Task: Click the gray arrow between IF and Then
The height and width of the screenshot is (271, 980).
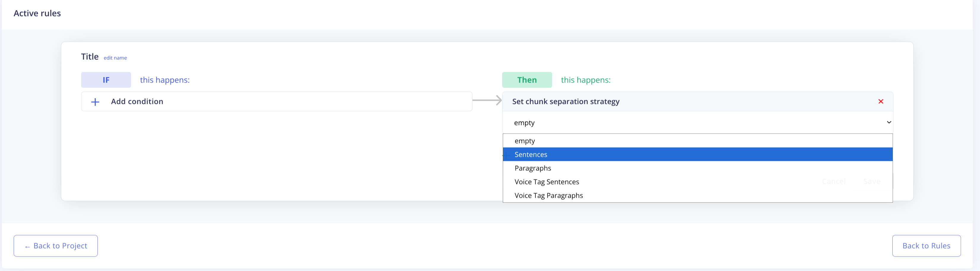Action: coord(487,100)
